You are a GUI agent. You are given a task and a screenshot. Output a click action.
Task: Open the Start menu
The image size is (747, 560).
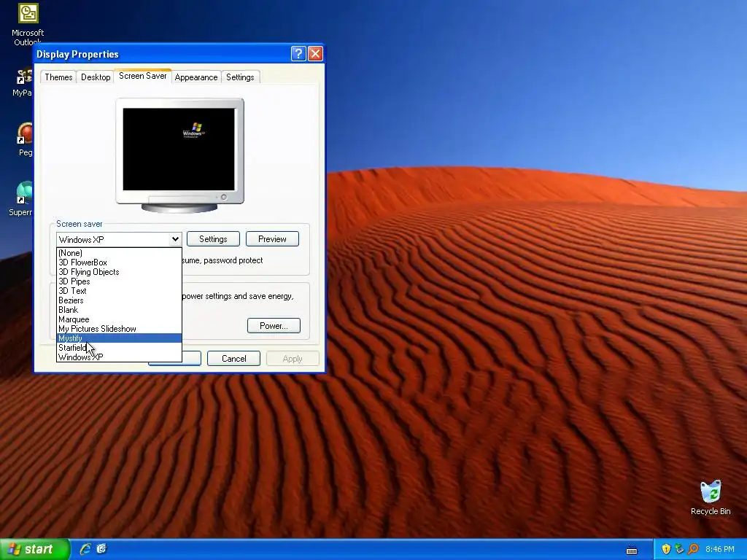[35, 549]
